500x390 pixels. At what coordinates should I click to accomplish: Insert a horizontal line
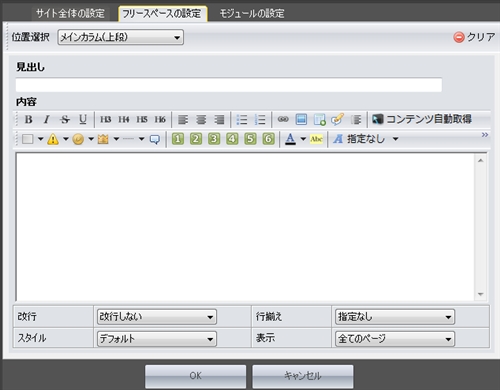(128, 139)
